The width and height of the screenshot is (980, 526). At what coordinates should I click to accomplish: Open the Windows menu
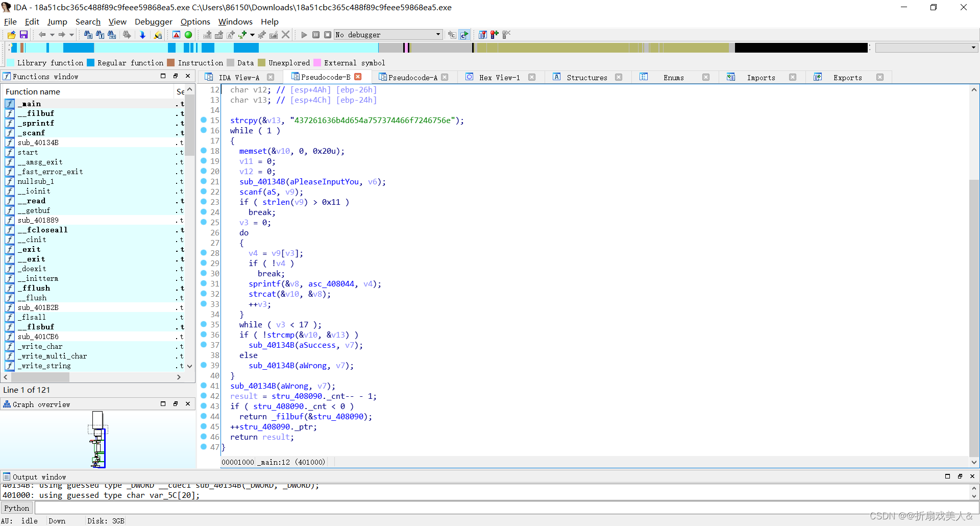235,21
